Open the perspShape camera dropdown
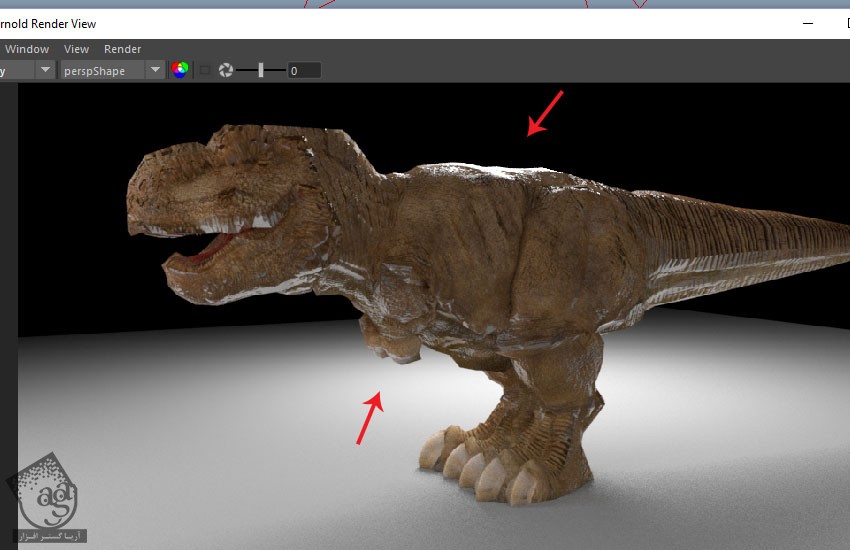Image resolution: width=850 pixels, height=550 pixels. pos(112,70)
